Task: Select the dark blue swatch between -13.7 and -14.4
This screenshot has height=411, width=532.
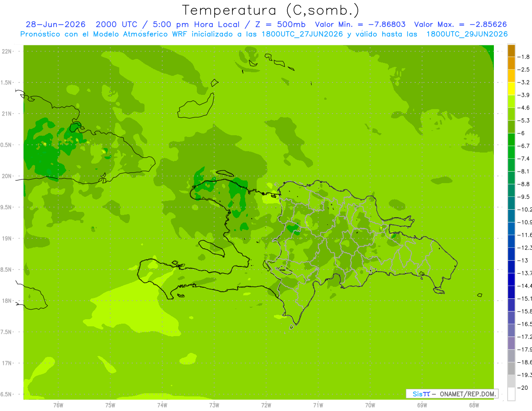Action: pos(511,279)
